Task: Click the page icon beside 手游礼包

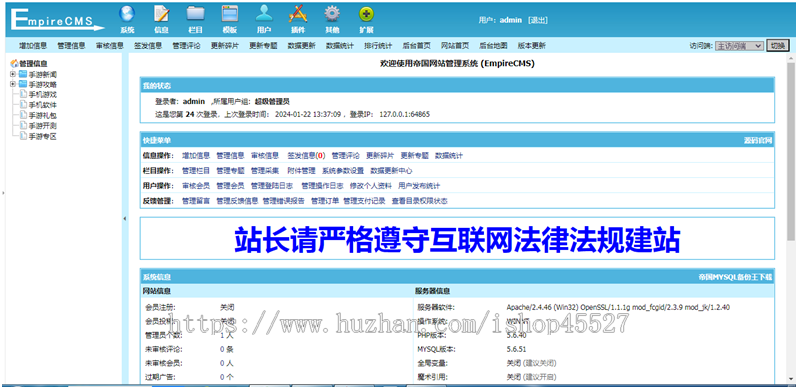Action: point(23,116)
